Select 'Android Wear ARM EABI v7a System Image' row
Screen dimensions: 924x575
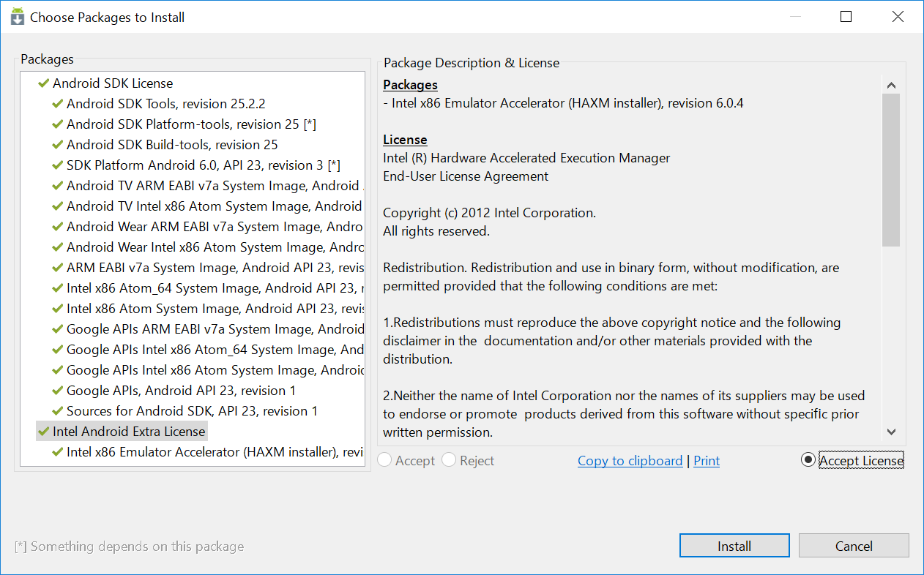click(215, 227)
